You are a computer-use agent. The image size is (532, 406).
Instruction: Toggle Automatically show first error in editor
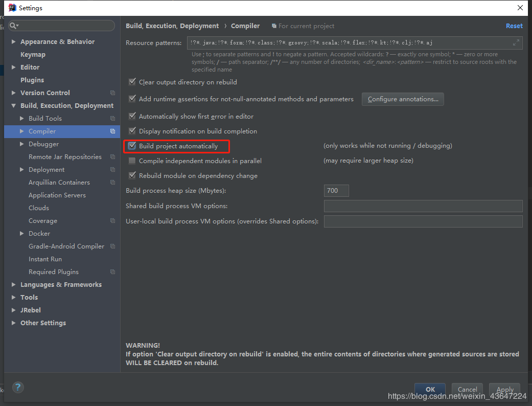coord(132,116)
